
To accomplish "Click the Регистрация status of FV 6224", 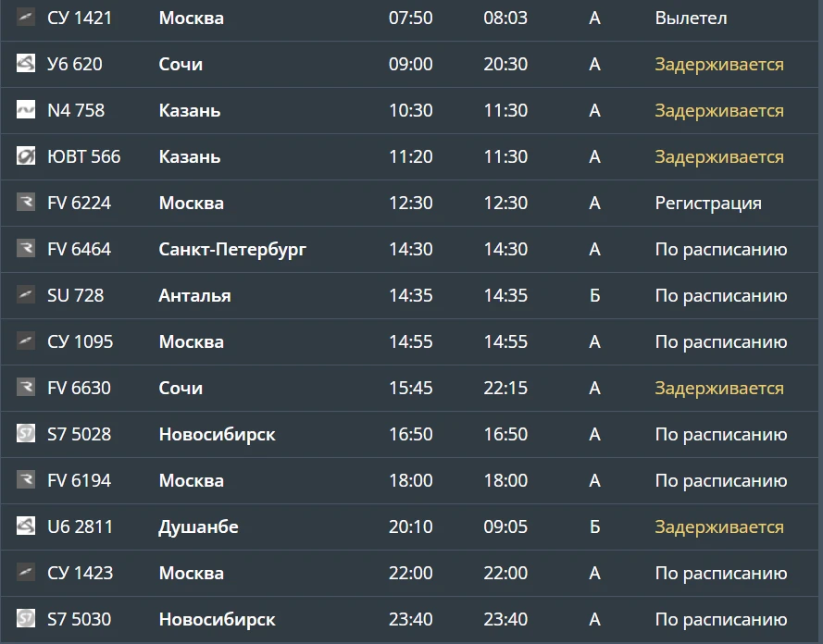I will tap(708, 204).
